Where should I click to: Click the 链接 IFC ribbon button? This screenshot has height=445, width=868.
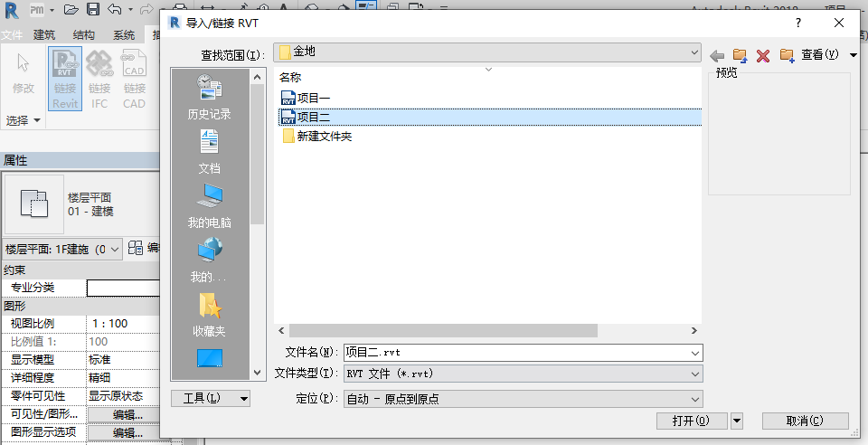click(x=99, y=79)
